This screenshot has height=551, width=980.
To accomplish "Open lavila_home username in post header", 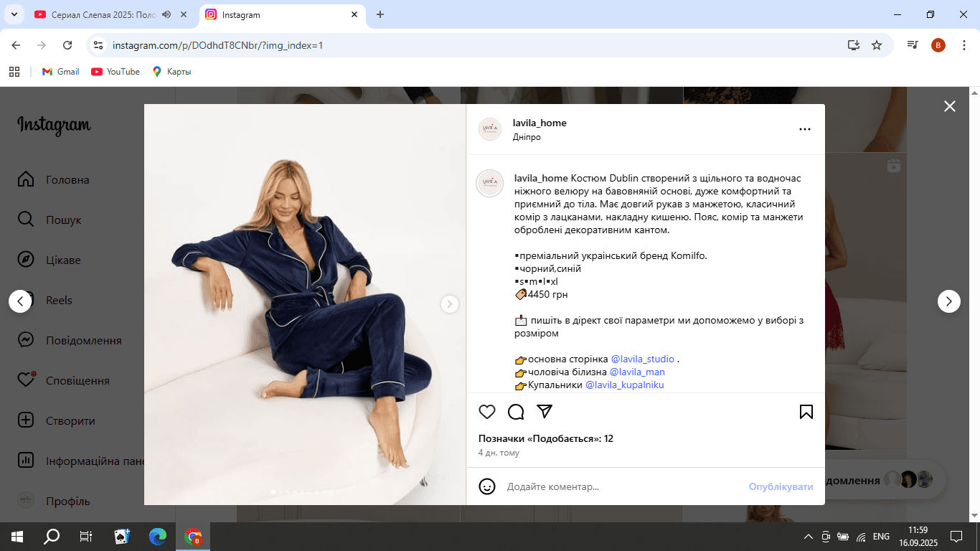I will click(x=540, y=123).
